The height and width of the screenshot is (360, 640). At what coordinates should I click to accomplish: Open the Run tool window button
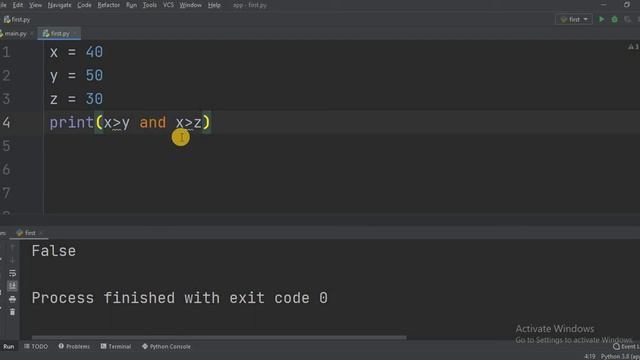tap(9, 347)
